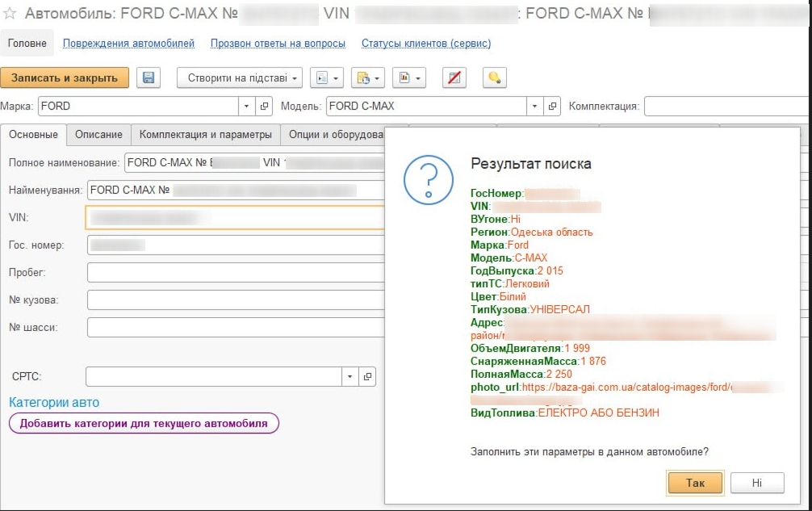The height and width of the screenshot is (511, 812).
Task: Open 'Комплектация и параметры' tab
Action: (205, 135)
